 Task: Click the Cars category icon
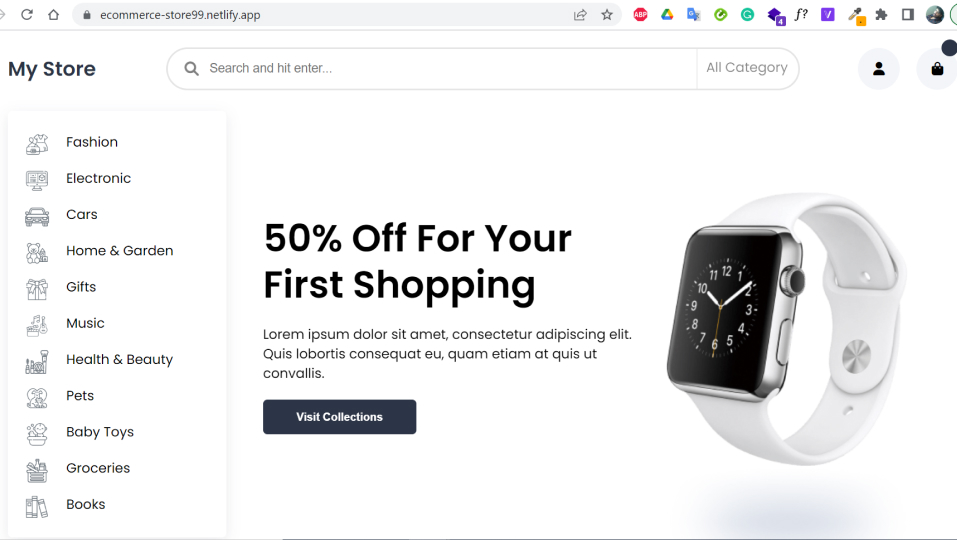(37, 216)
